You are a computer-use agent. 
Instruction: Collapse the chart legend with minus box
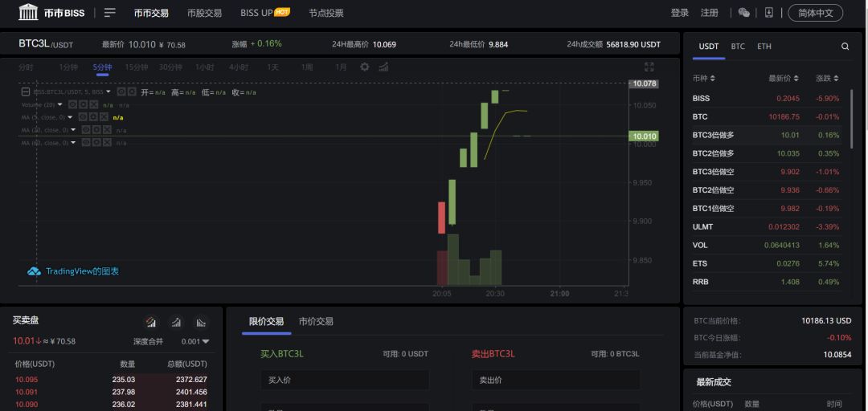coord(26,92)
